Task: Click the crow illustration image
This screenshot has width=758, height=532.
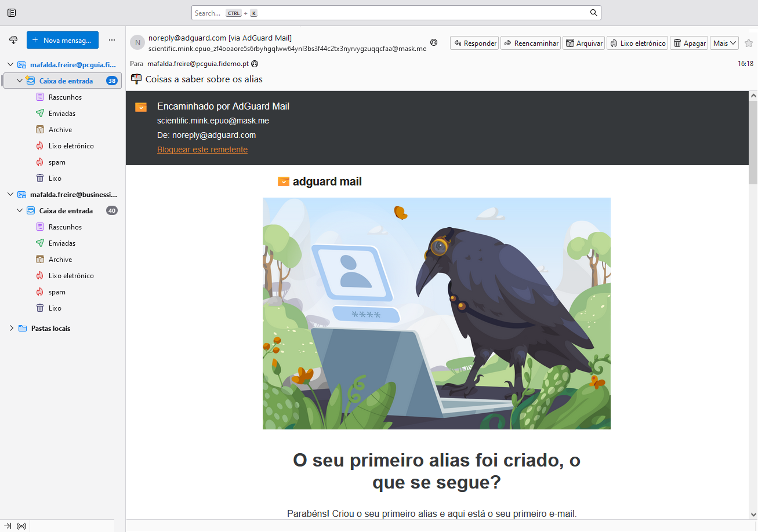Action: pyautogui.click(x=437, y=314)
